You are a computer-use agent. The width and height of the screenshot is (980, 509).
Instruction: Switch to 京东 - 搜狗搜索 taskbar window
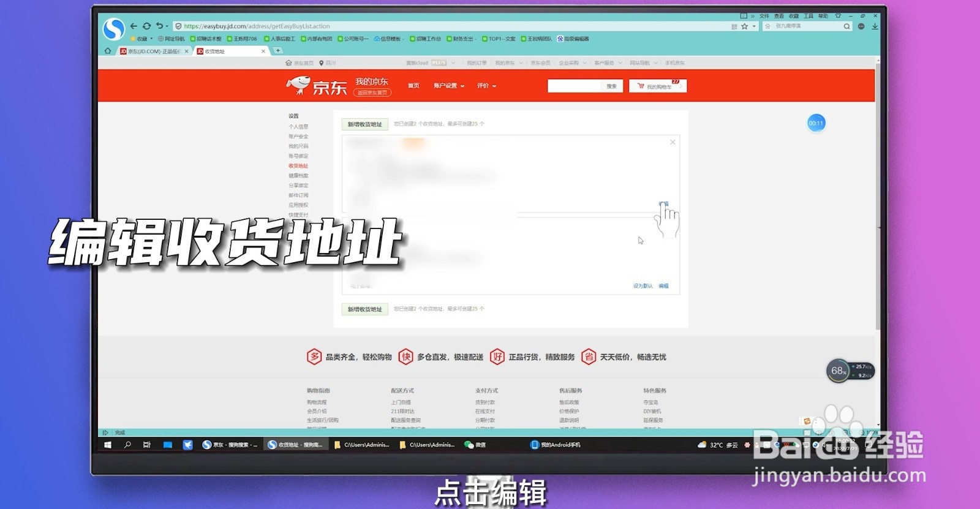tap(230, 445)
